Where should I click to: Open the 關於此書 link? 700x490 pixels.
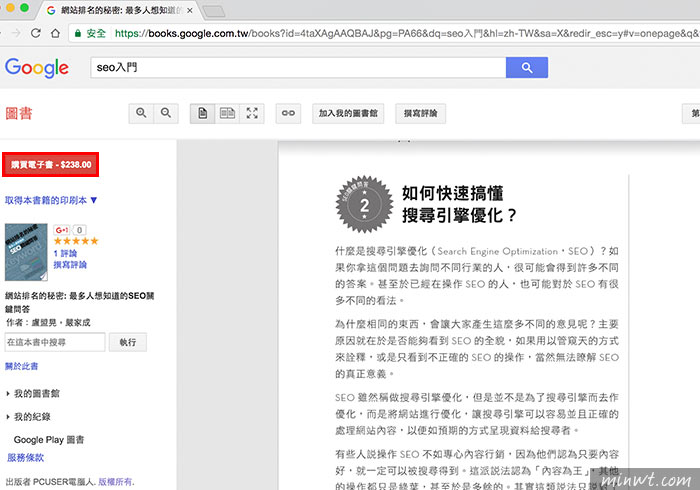[x=21, y=366]
